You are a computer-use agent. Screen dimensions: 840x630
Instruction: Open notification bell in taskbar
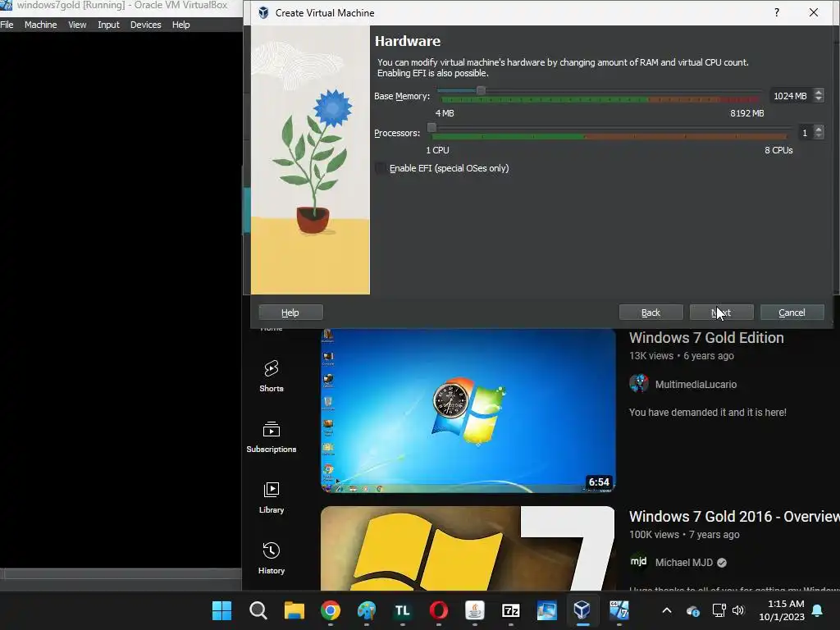(818, 610)
